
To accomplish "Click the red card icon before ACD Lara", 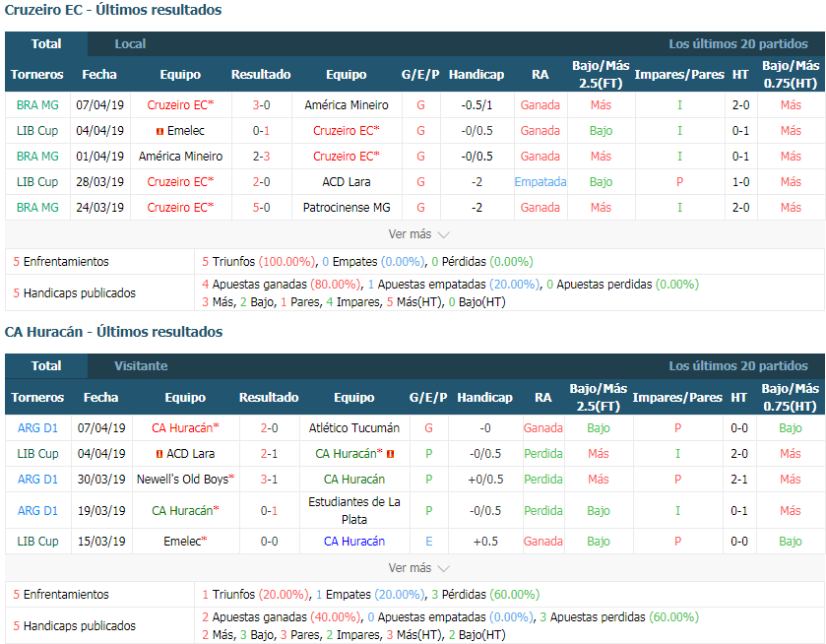I will click(x=159, y=454).
